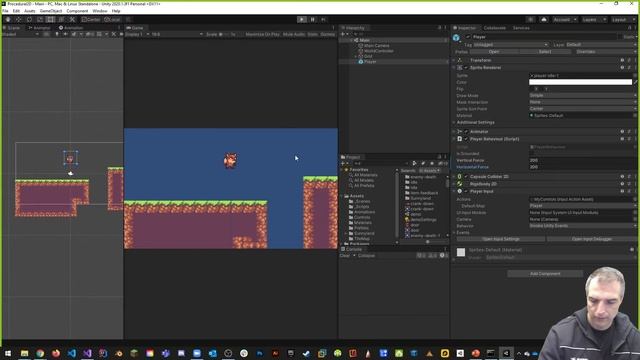Start Play mode with the Play button
This screenshot has height=360, width=640.
302,19
